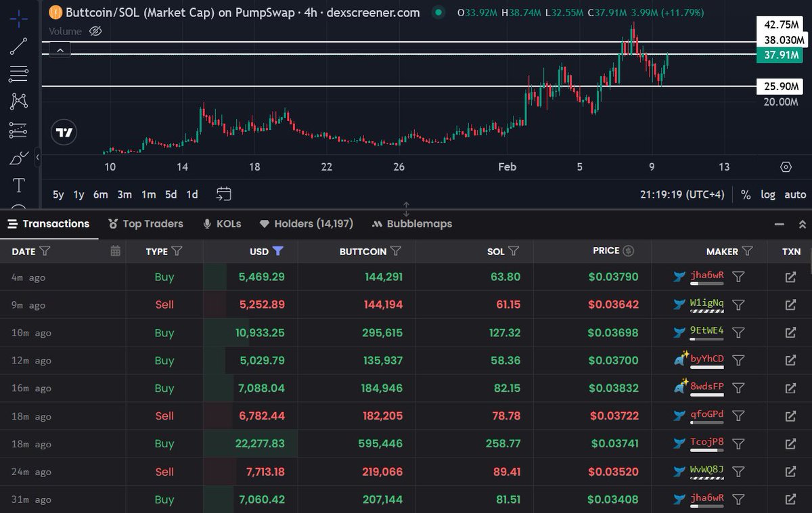Click the TradingView watermark logo
The image size is (812, 513).
point(63,131)
